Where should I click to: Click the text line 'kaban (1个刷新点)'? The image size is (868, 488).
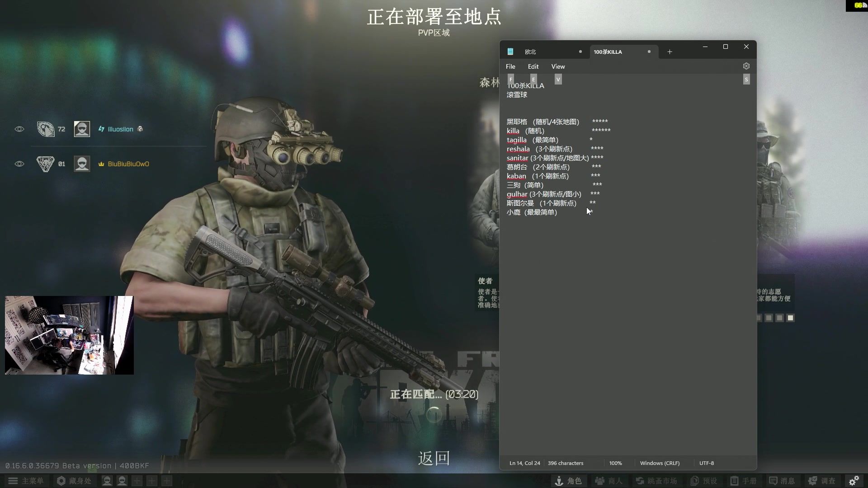[538, 176]
